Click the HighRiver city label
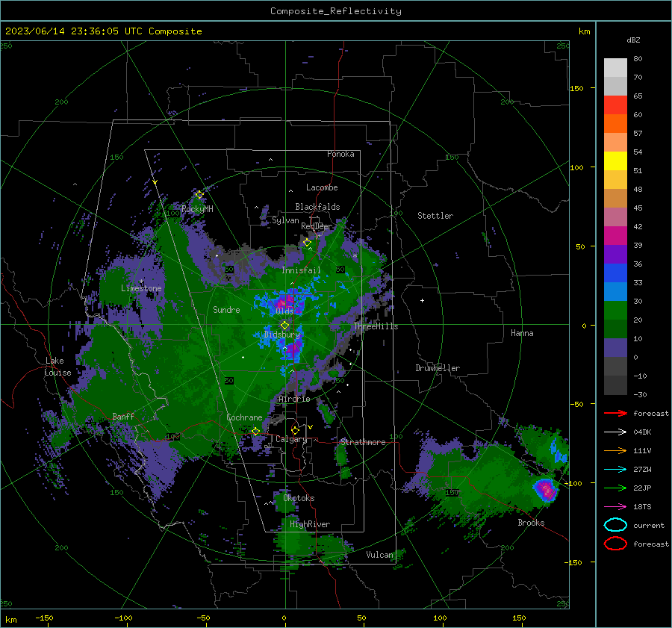This screenshot has height=628, width=672. coord(310,524)
